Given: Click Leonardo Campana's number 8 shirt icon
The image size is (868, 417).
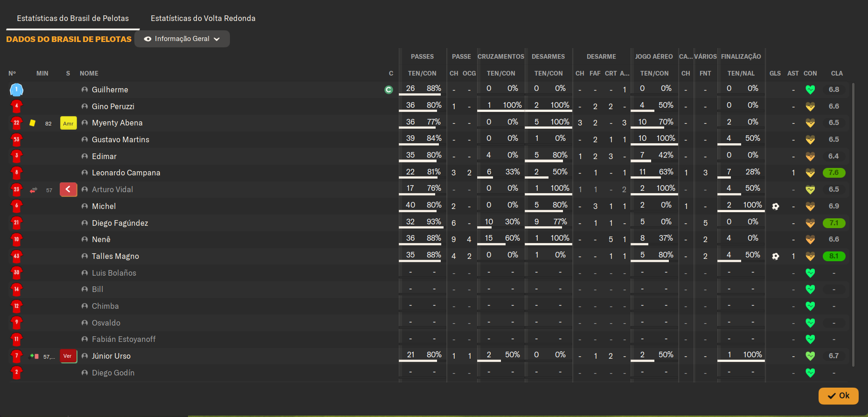Looking at the screenshot, I should click(16, 173).
